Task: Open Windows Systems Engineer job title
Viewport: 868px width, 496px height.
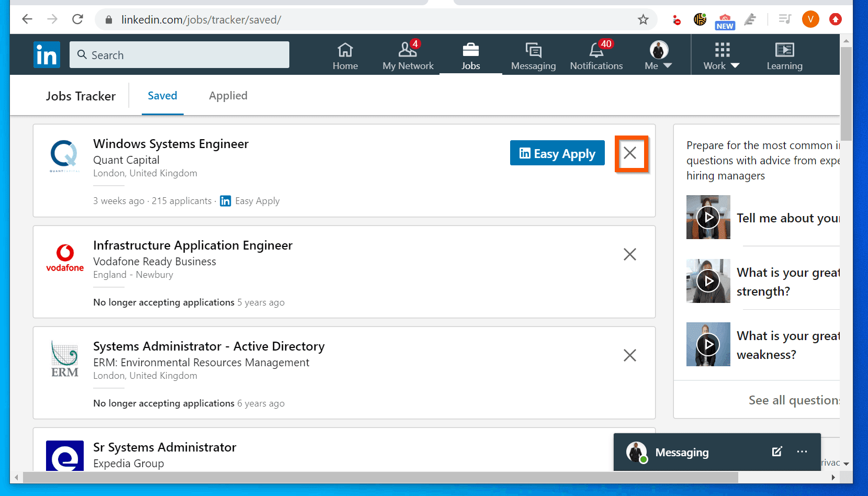Action: point(171,144)
